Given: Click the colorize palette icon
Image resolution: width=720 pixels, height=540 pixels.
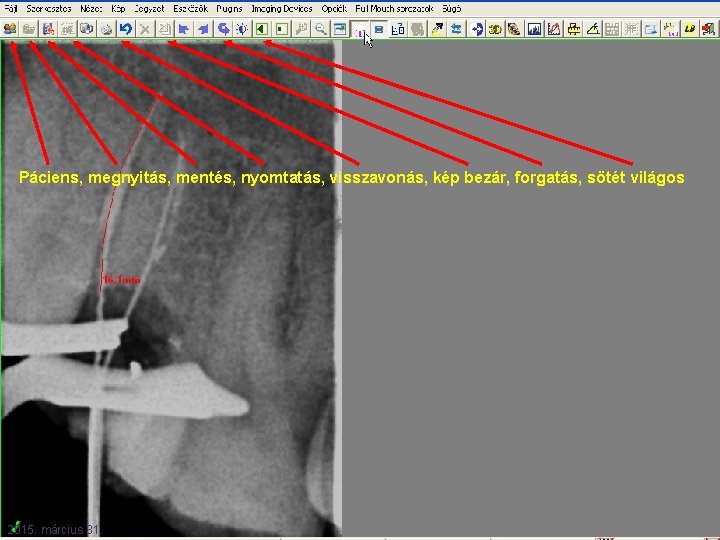Looking at the screenshot, I should [514, 29].
